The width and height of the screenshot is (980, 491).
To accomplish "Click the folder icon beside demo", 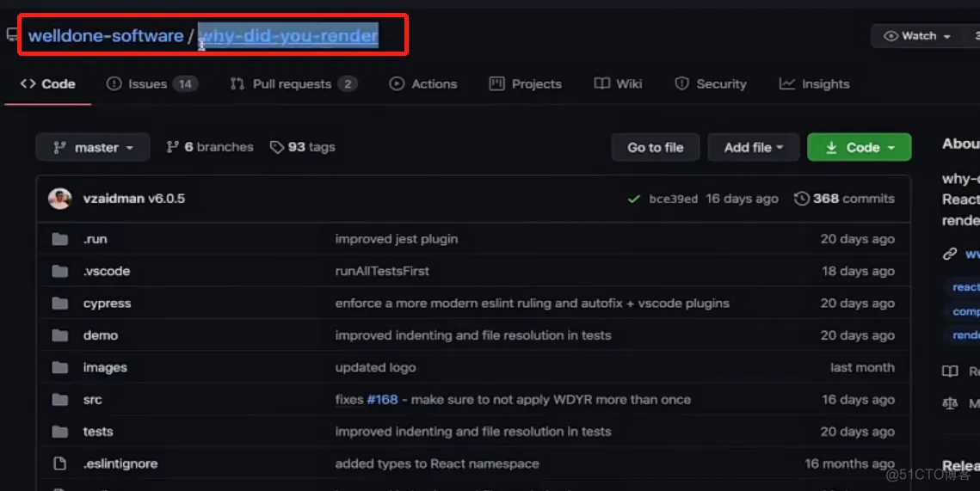I will tap(60, 335).
